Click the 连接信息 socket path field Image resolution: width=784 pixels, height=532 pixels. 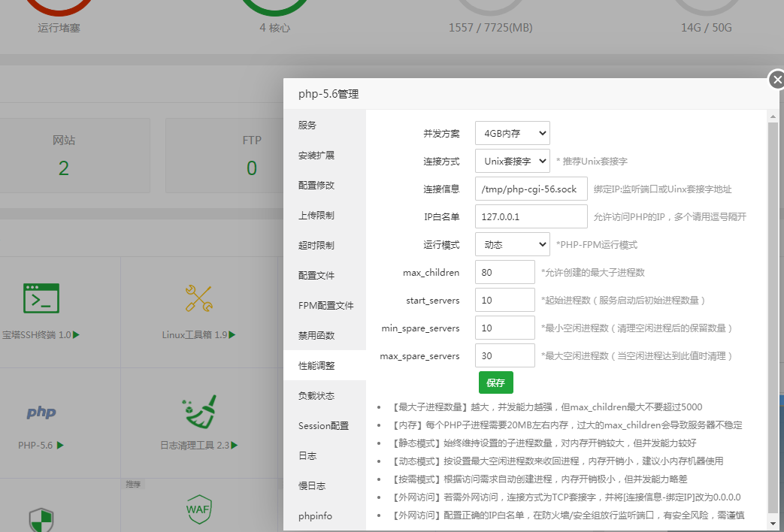531,189
